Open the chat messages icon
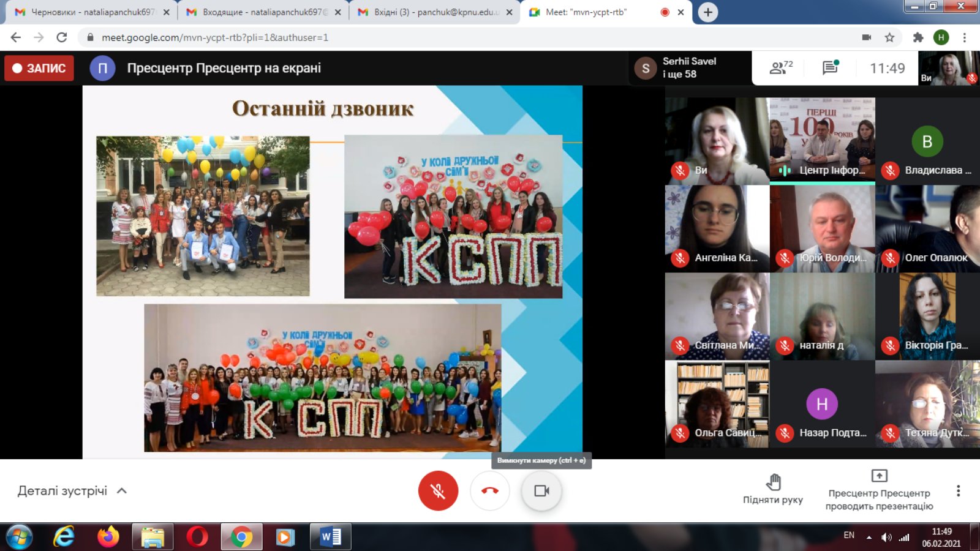Screen dimensions: 980x551 pos(830,68)
